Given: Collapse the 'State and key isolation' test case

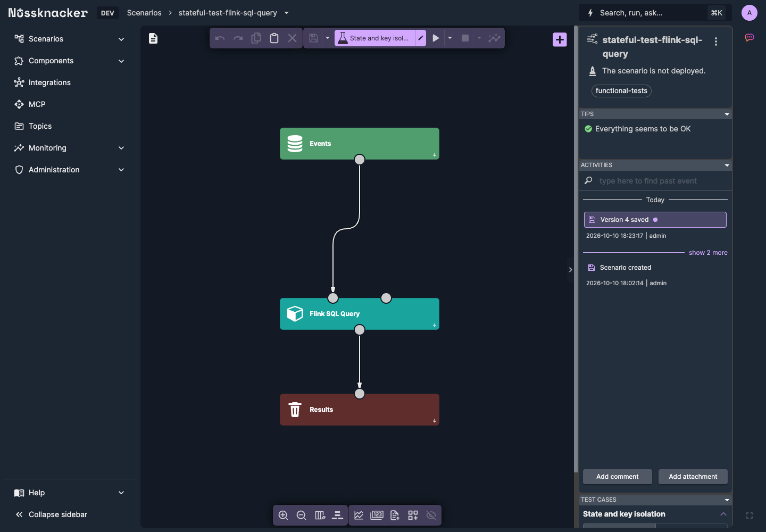Looking at the screenshot, I should coord(723,514).
